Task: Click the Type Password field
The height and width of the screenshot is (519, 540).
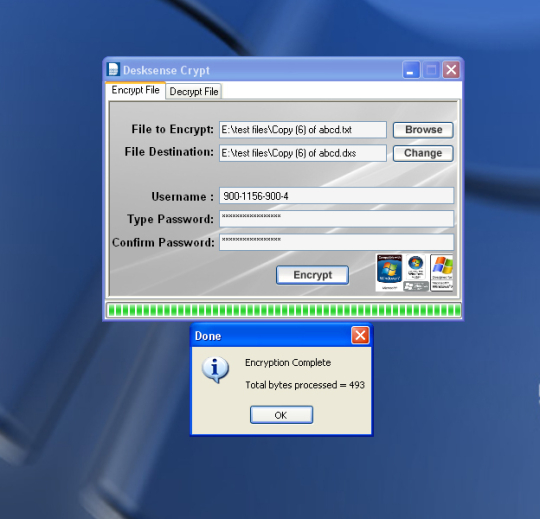Action: tap(336, 219)
